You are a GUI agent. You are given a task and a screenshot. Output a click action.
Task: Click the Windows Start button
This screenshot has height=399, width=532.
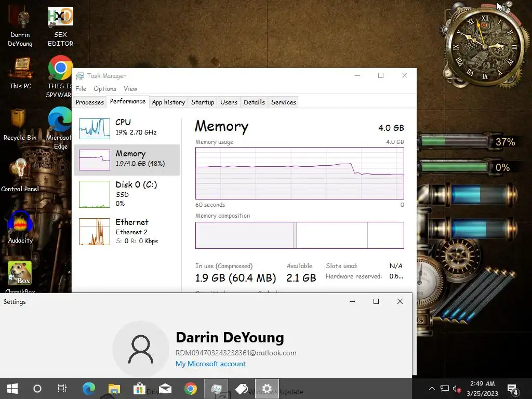click(12, 389)
